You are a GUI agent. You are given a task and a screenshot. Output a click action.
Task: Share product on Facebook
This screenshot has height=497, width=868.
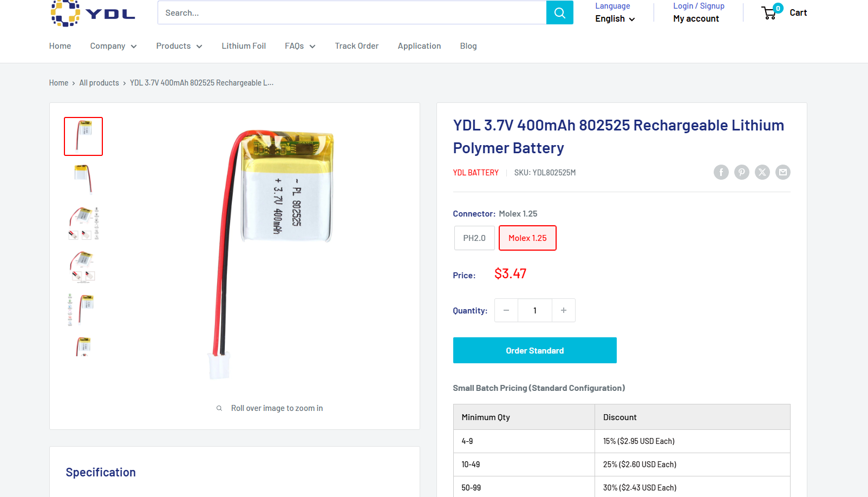(721, 172)
